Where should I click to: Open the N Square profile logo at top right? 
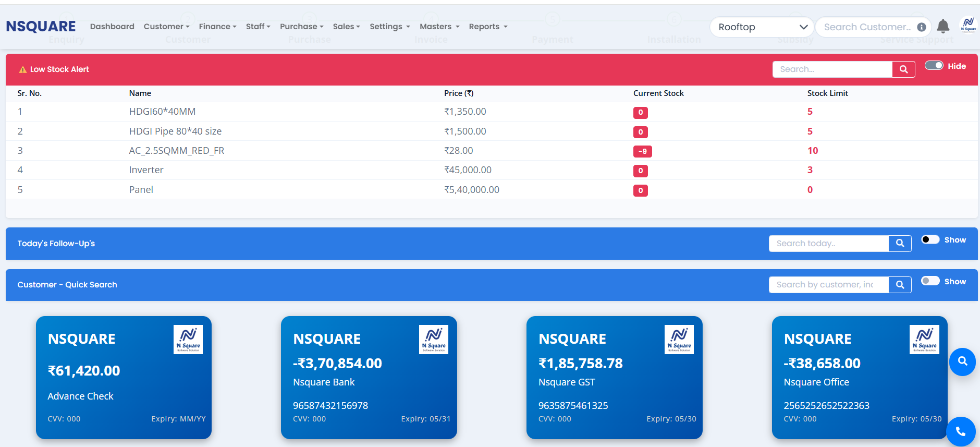968,25
